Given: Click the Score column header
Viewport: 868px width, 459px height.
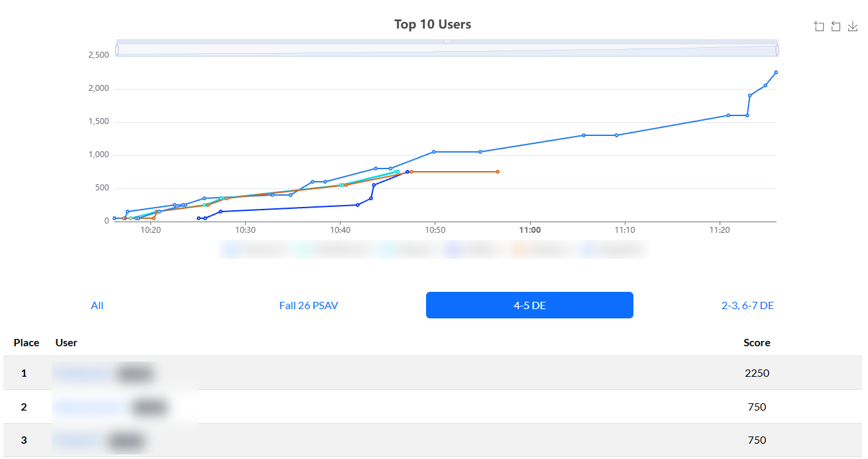Looking at the screenshot, I should pyautogui.click(x=757, y=343).
